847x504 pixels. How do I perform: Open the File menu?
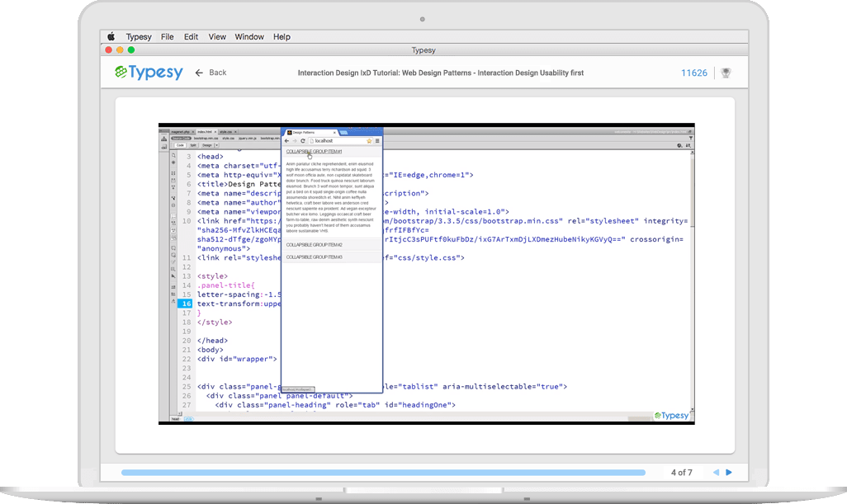pos(168,36)
